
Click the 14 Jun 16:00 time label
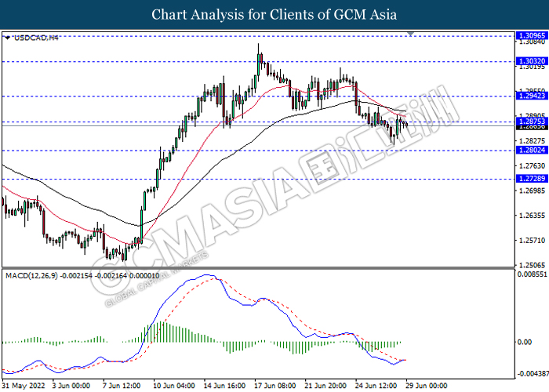224,386
